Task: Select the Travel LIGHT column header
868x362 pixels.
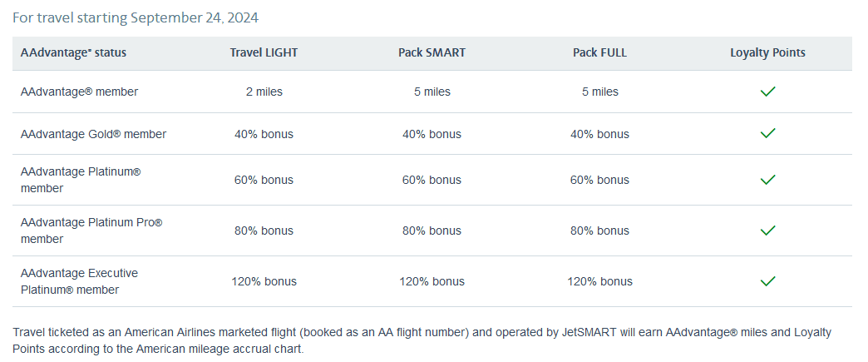Action: pyautogui.click(x=264, y=52)
